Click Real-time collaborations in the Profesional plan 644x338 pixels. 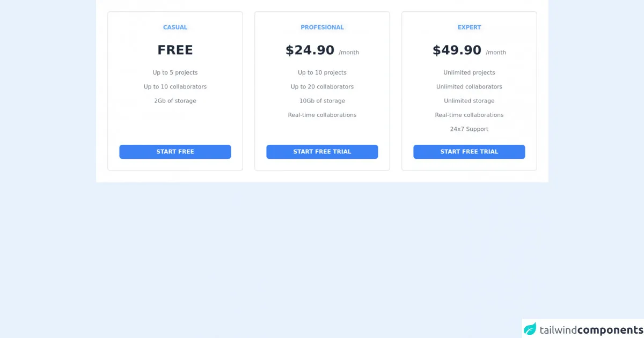tap(322, 115)
